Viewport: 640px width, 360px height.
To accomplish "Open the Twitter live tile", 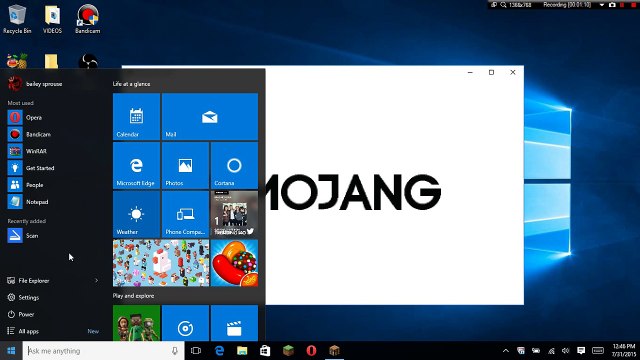I will point(234,214).
